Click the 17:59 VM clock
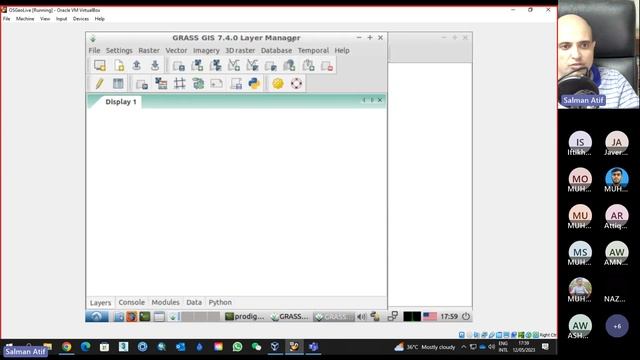Screen dimensions: 640x360 point(449,316)
